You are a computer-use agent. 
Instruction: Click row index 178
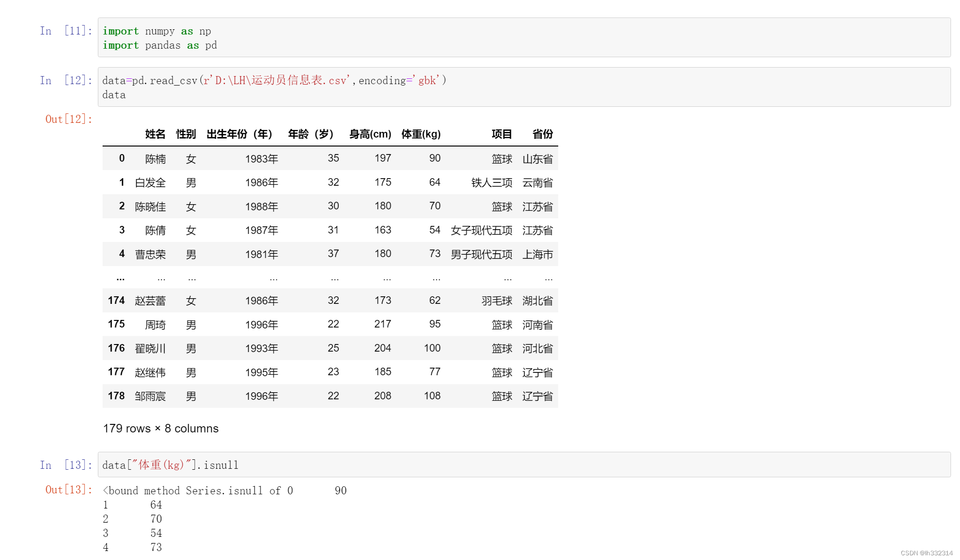116,396
